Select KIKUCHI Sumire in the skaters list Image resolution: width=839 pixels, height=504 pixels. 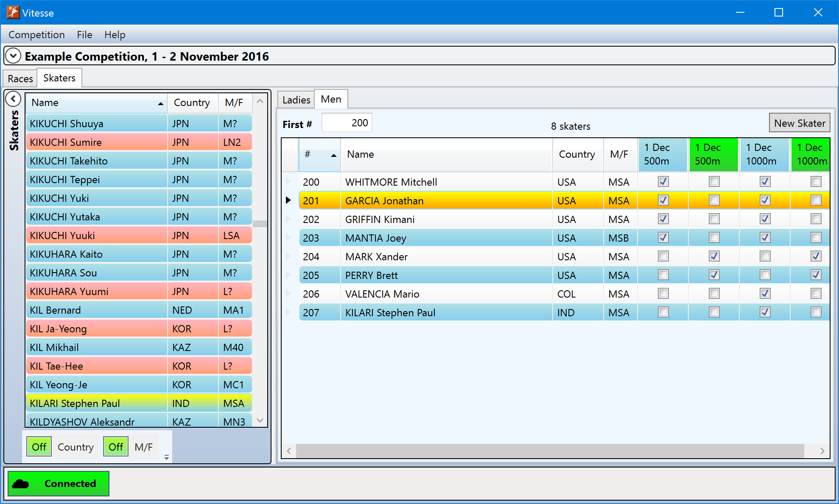pyautogui.click(x=139, y=142)
